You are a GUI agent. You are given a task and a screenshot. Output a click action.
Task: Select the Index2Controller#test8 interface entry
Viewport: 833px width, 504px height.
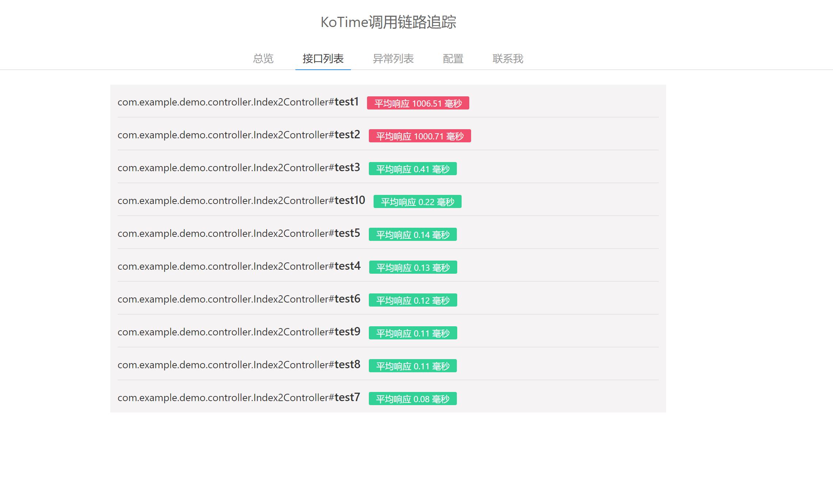coord(238,365)
